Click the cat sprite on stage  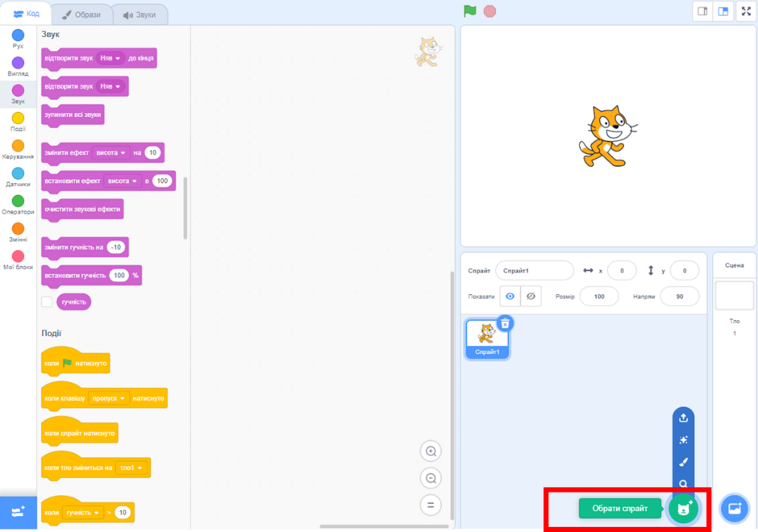608,137
